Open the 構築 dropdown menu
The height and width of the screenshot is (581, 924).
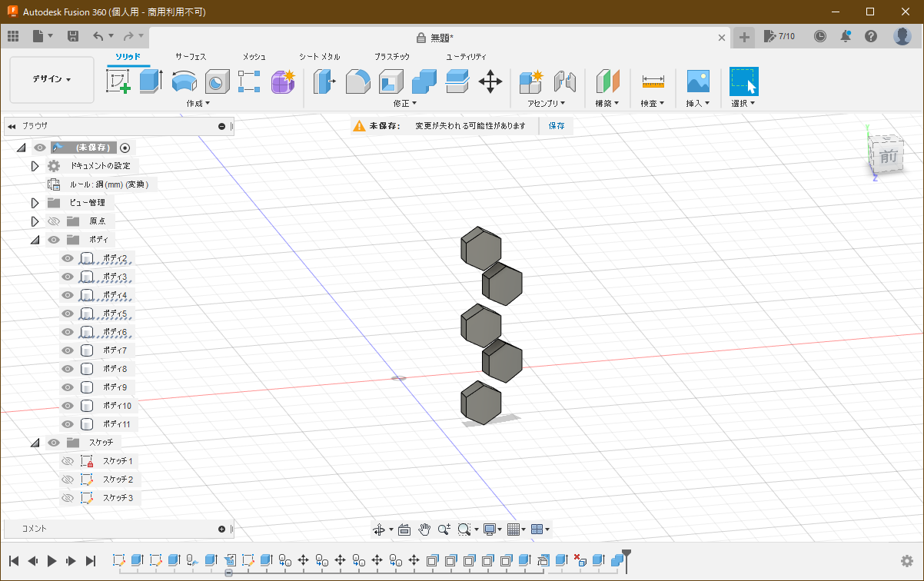608,103
